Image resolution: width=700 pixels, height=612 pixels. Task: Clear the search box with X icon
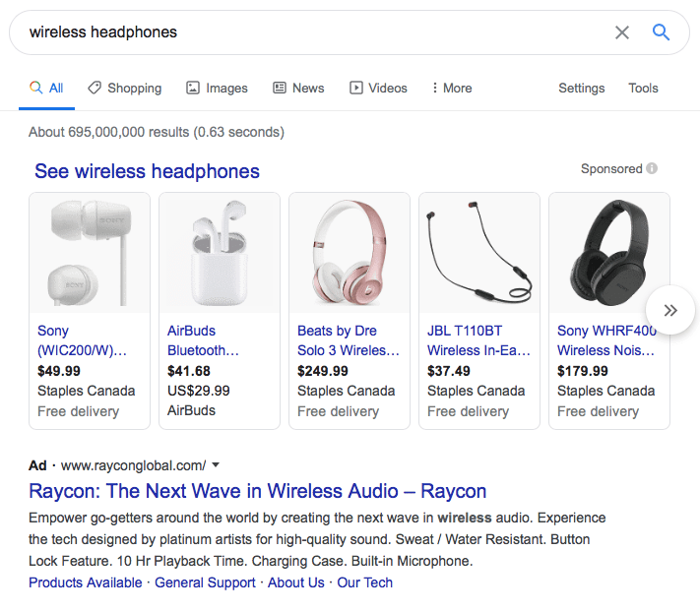[621, 32]
